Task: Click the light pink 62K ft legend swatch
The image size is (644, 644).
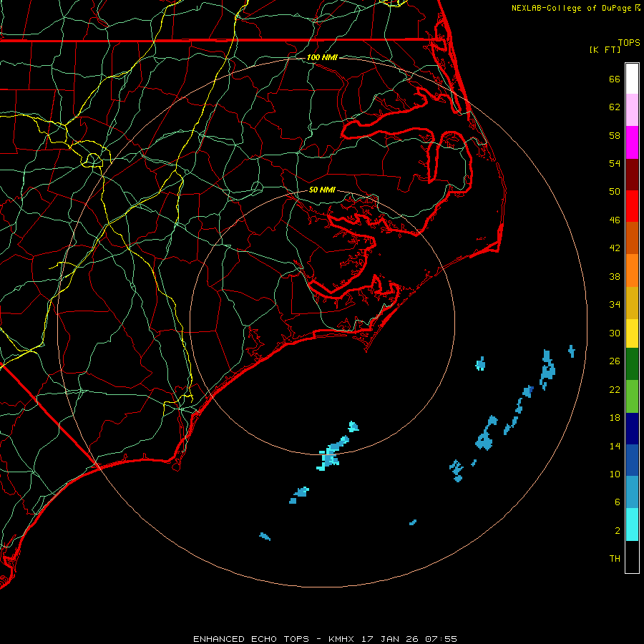Action: tap(632, 109)
